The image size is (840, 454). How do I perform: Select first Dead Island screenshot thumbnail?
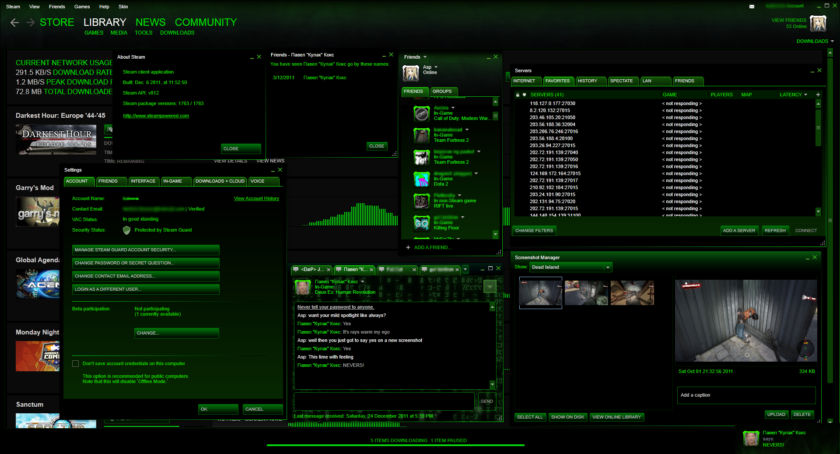[x=541, y=293]
